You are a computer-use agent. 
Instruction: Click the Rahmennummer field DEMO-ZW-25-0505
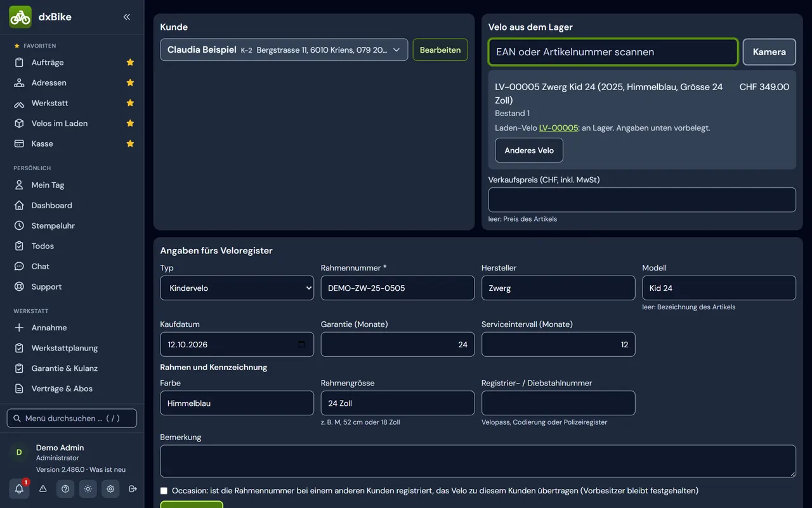[x=398, y=288]
